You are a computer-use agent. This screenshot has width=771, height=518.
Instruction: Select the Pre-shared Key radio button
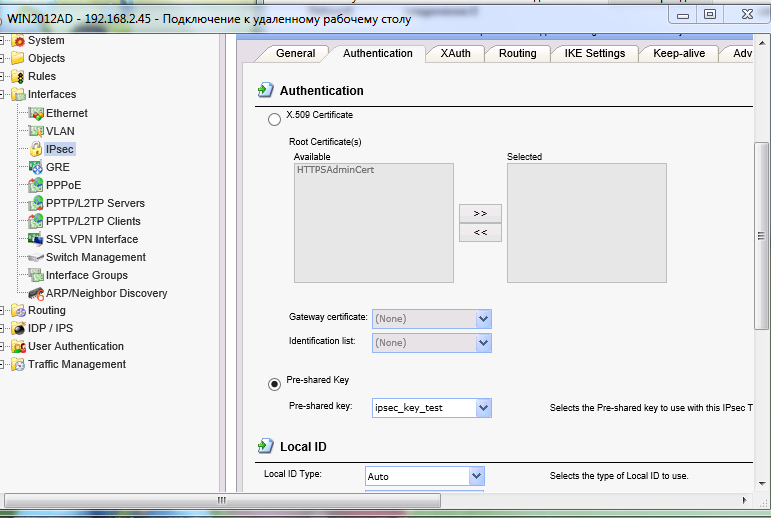[x=274, y=384]
